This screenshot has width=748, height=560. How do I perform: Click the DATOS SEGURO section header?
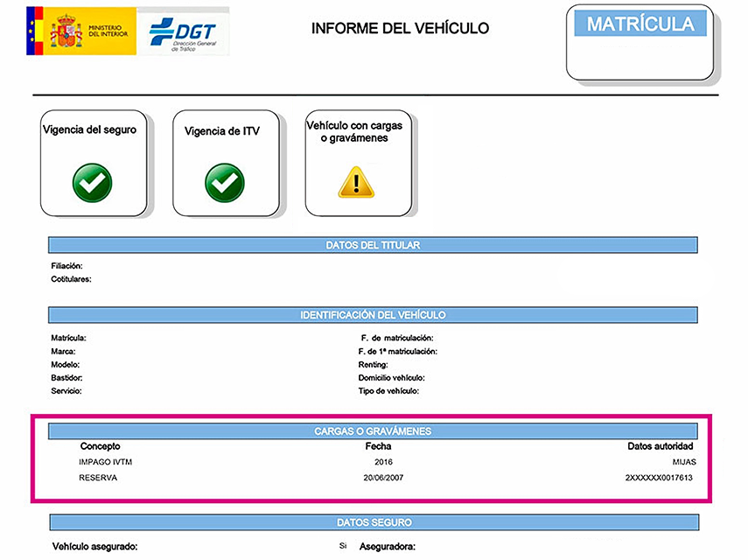click(373, 522)
